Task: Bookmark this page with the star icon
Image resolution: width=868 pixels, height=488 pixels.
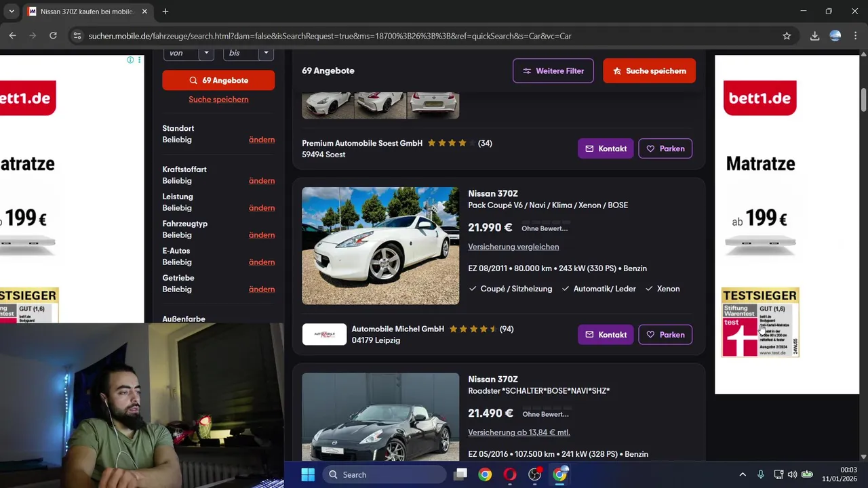Action: 787,36
